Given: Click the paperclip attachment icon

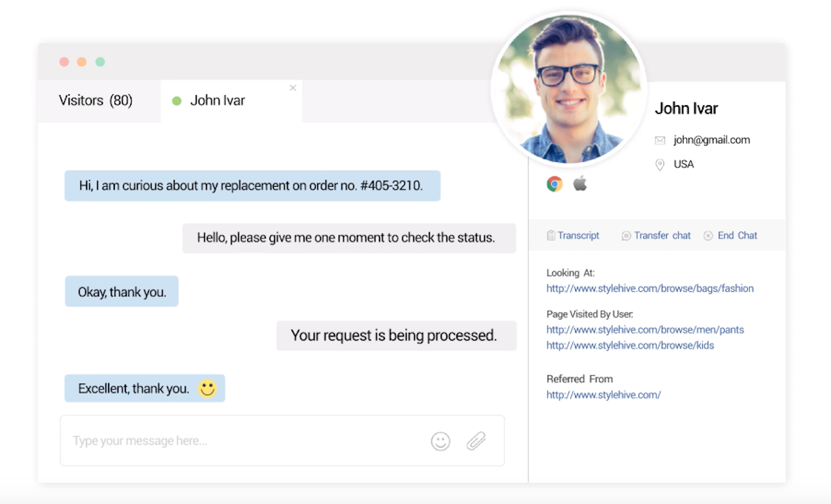Looking at the screenshot, I should point(476,441).
